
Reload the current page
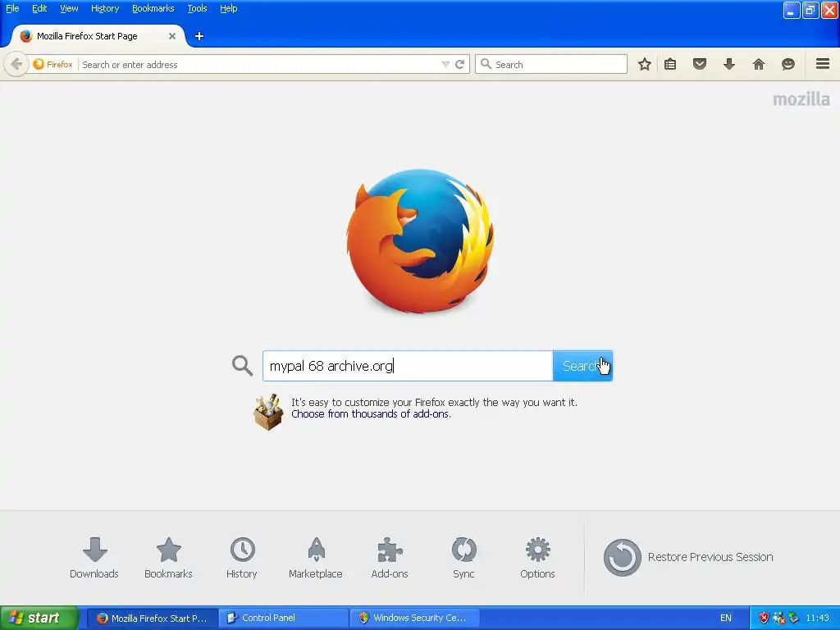(x=459, y=64)
